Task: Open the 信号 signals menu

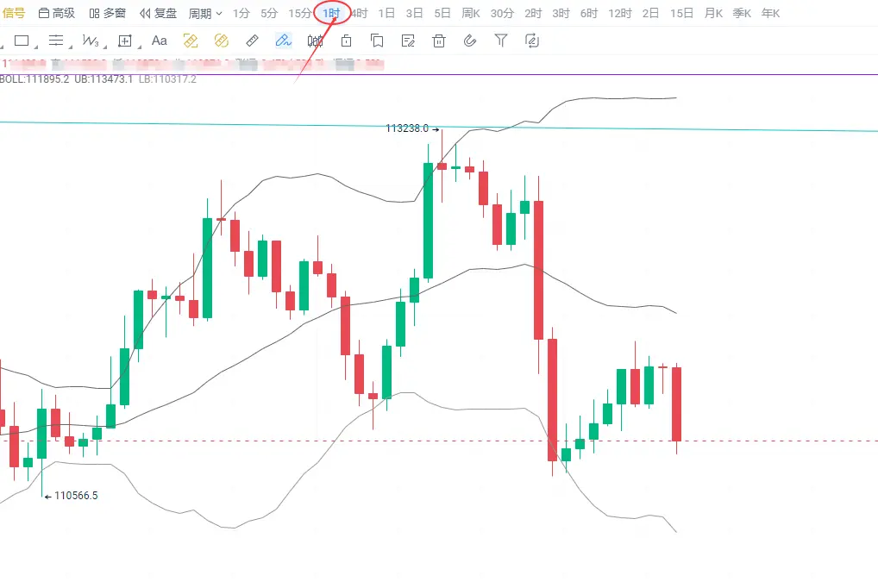Action: 14,13
